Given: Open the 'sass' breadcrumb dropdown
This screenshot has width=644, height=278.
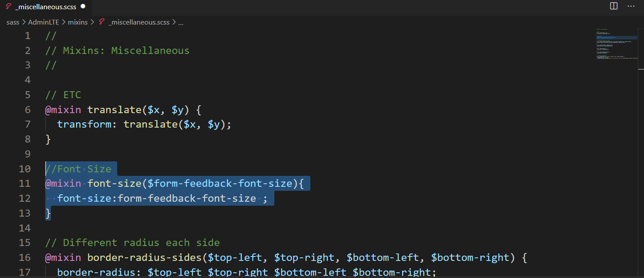Looking at the screenshot, I should (13, 22).
